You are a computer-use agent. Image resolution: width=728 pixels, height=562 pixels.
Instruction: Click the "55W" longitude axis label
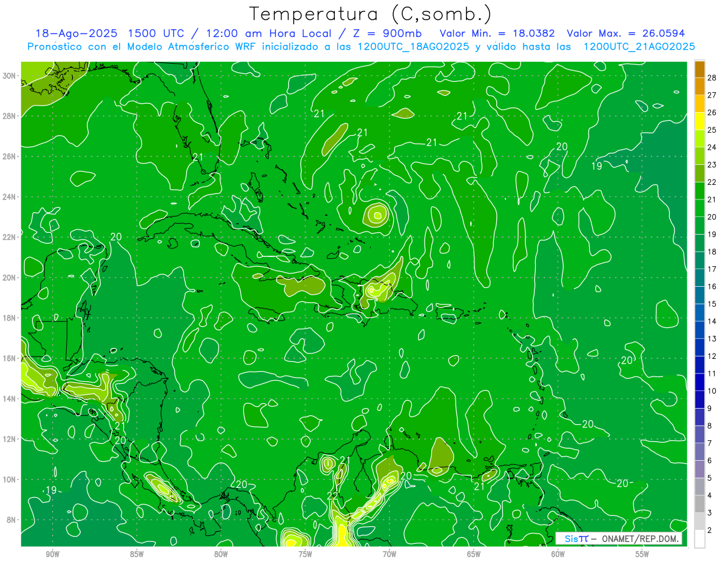pyautogui.click(x=642, y=554)
